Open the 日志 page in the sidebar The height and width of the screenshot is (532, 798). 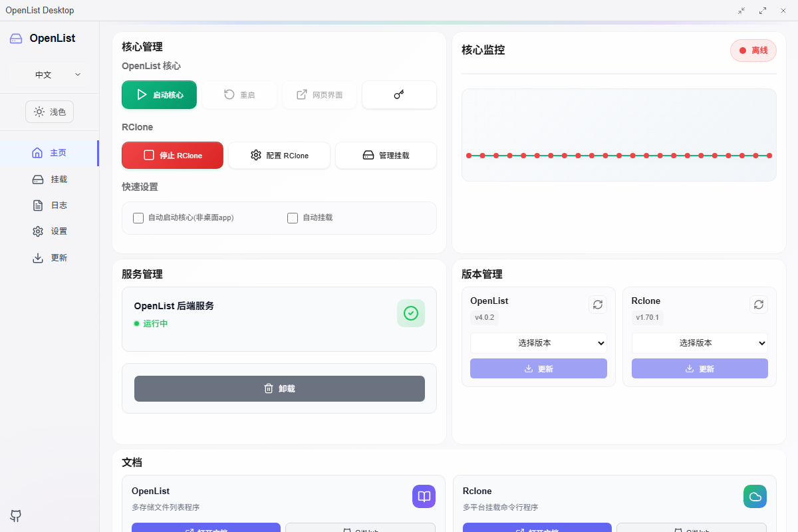[50, 205]
